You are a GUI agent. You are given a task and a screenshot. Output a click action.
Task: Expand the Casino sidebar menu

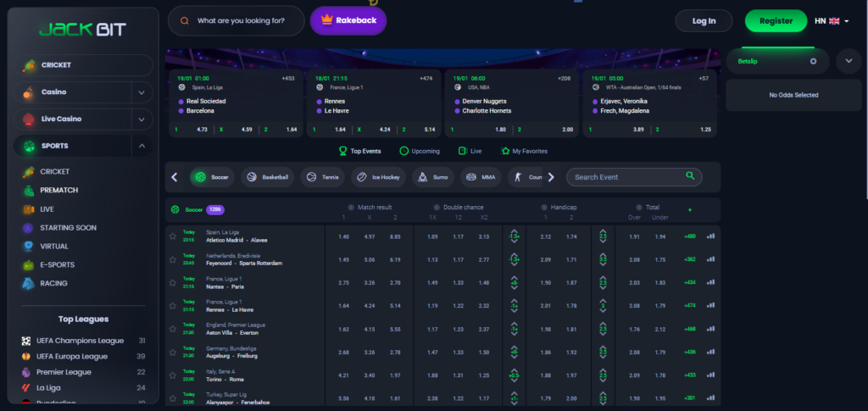click(x=141, y=92)
